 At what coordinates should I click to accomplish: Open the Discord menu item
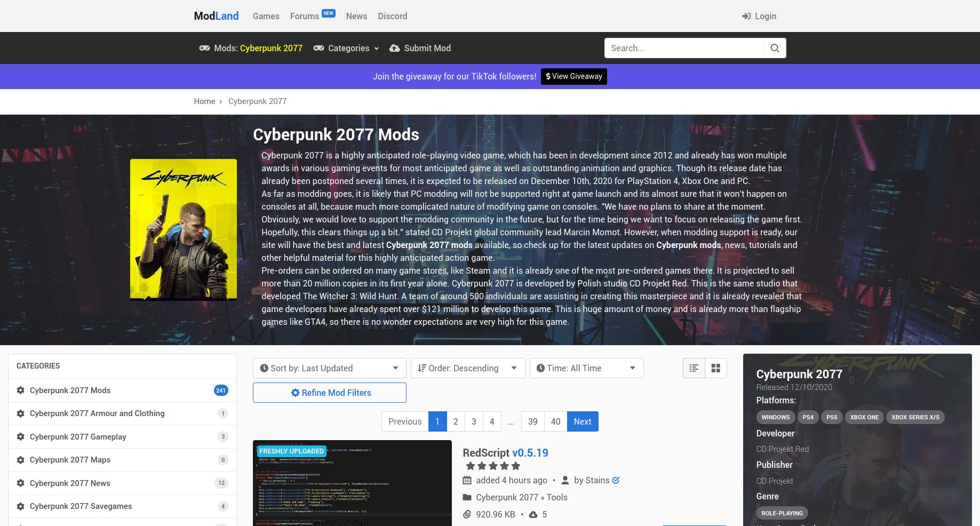(x=393, y=16)
